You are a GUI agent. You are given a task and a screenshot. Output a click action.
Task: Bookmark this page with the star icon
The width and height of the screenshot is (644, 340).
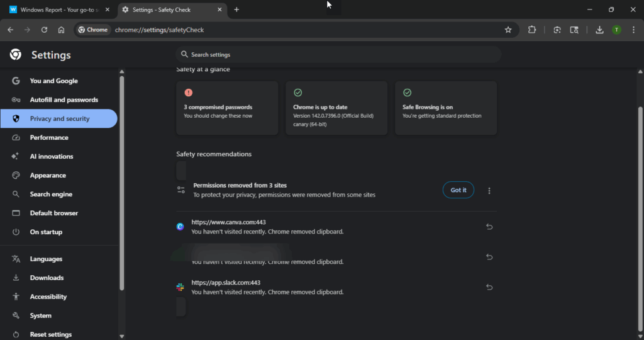pos(508,30)
